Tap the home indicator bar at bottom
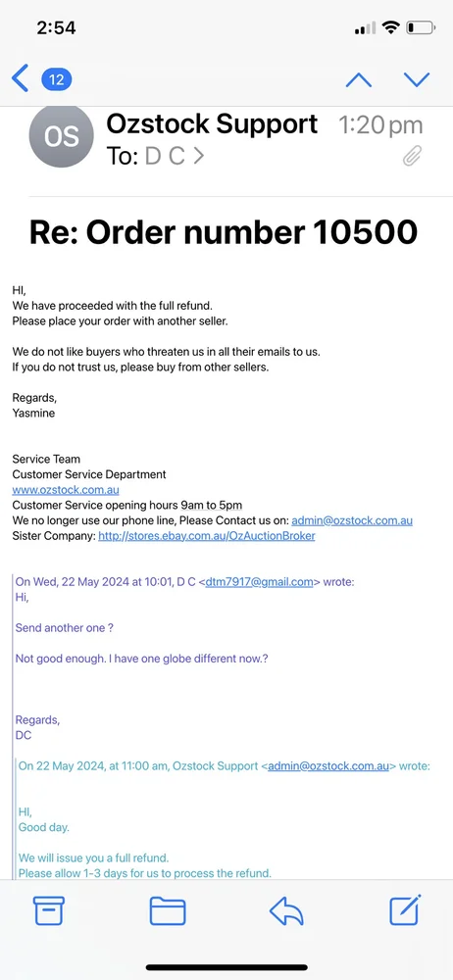 226,967
